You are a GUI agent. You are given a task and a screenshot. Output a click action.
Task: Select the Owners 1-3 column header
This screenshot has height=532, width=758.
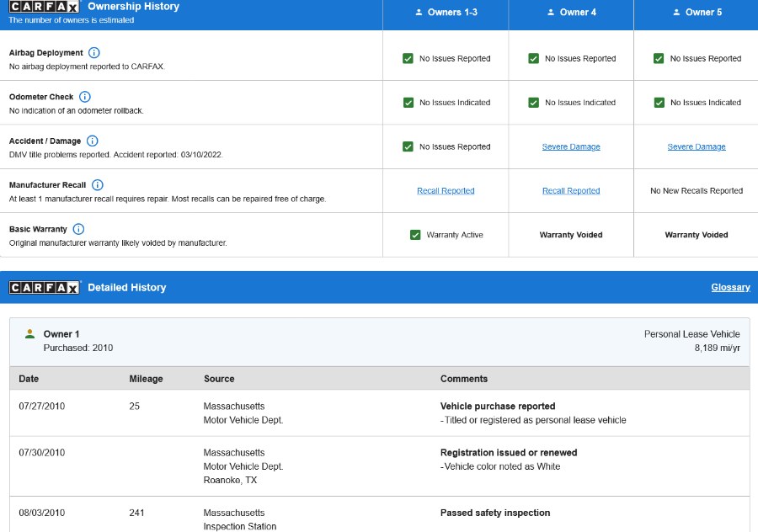(446, 15)
